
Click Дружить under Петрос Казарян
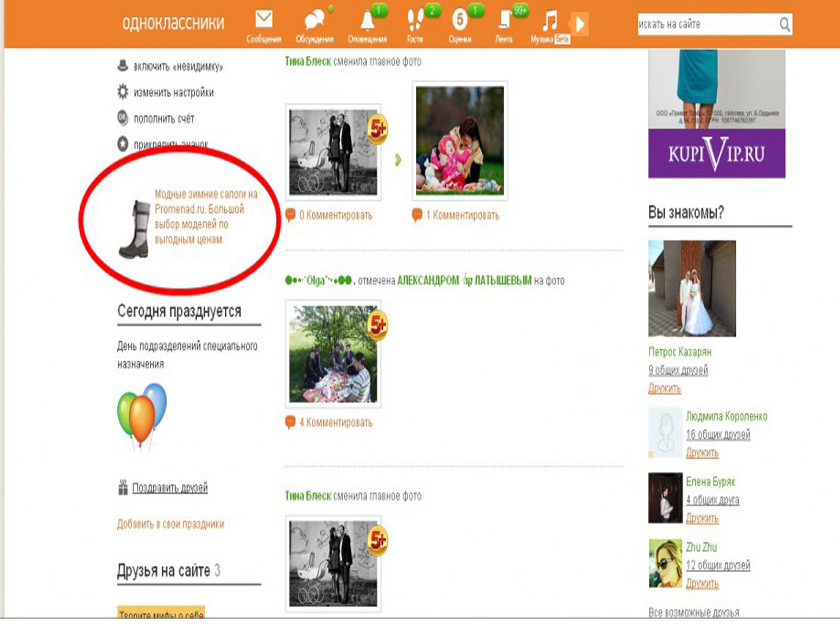click(x=664, y=388)
